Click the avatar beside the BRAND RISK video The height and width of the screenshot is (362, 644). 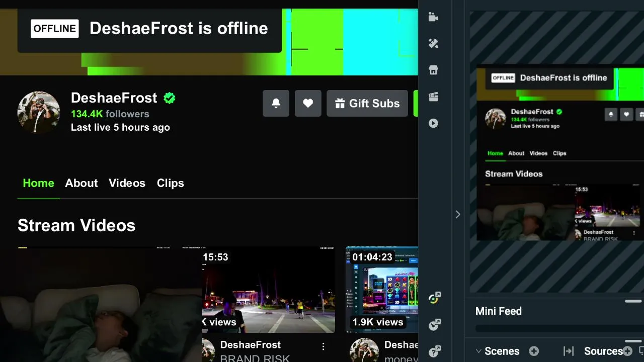(x=209, y=350)
